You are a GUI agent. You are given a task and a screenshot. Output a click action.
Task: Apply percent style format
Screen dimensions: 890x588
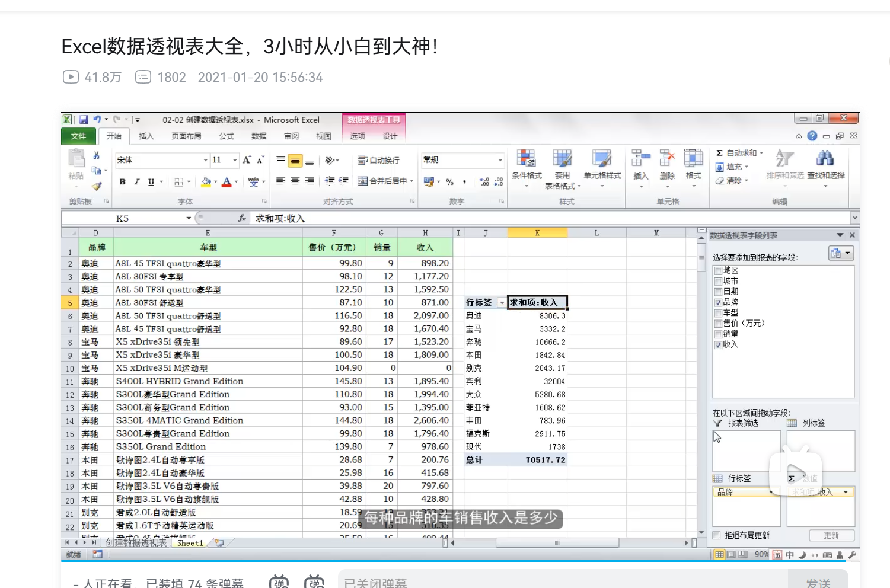(450, 182)
